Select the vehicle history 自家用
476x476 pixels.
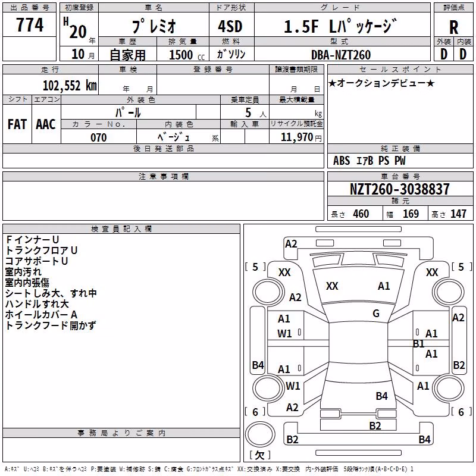click(x=127, y=55)
